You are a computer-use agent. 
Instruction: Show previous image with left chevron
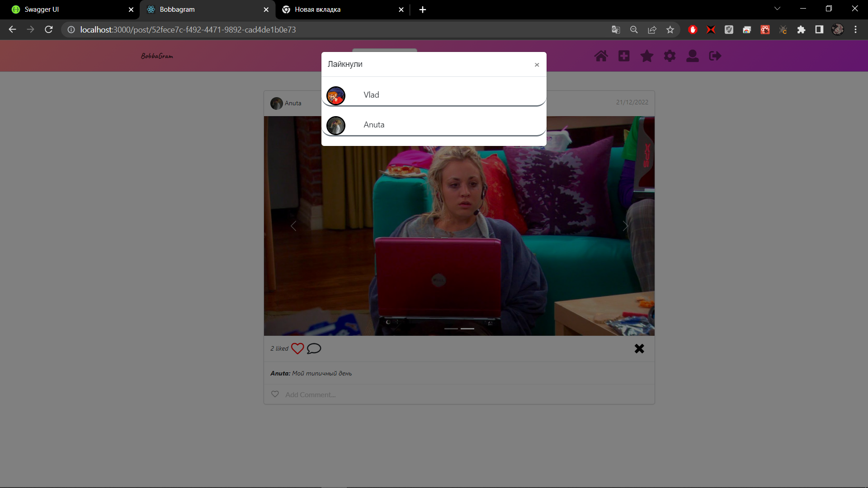click(x=293, y=226)
